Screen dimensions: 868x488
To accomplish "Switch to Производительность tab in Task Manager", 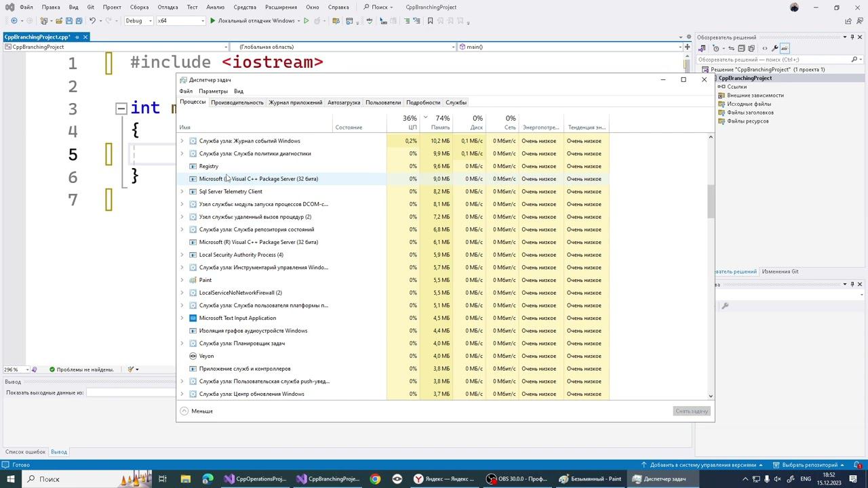I will pyautogui.click(x=237, y=102).
